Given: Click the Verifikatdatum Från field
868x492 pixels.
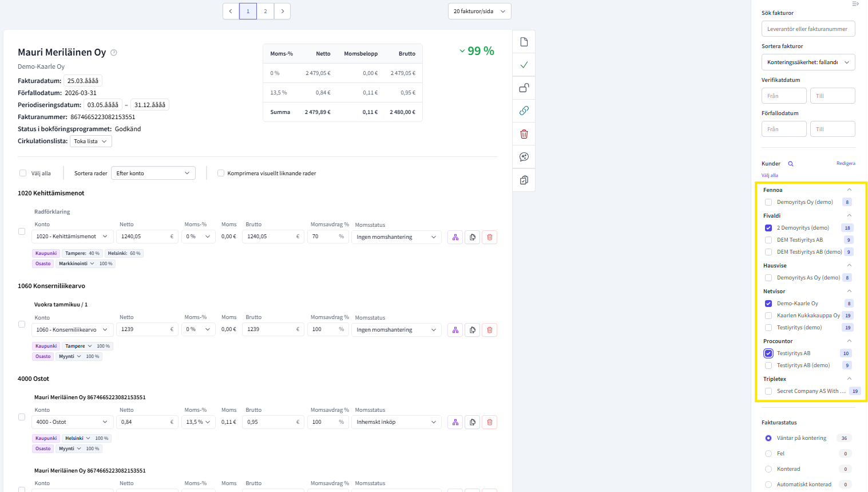Looking at the screenshot, I should [784, 96].
